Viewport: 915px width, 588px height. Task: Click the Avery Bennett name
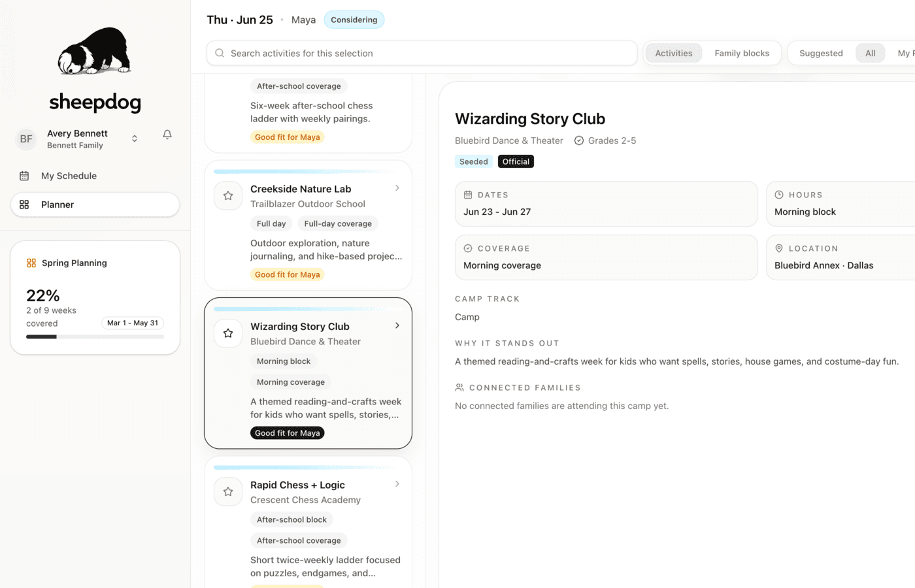point(77,133)
